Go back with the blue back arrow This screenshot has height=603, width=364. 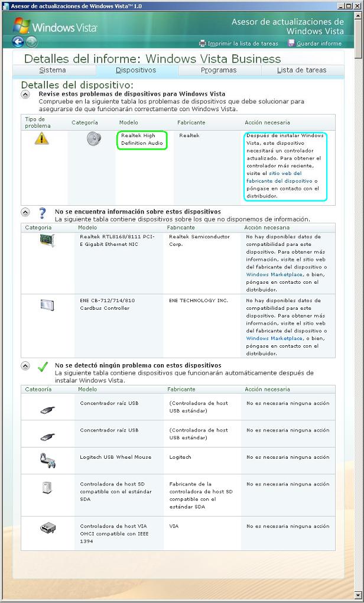tap(18, 41)
